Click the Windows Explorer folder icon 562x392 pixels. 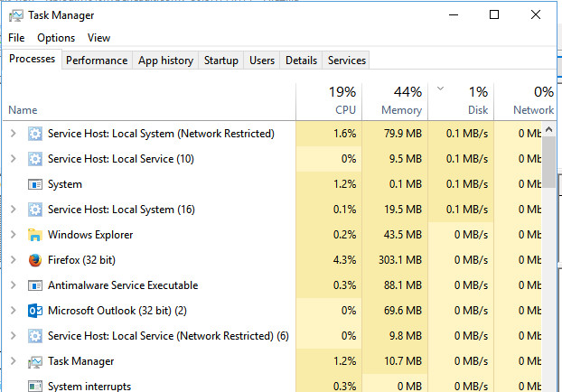[x=35, y=235]
